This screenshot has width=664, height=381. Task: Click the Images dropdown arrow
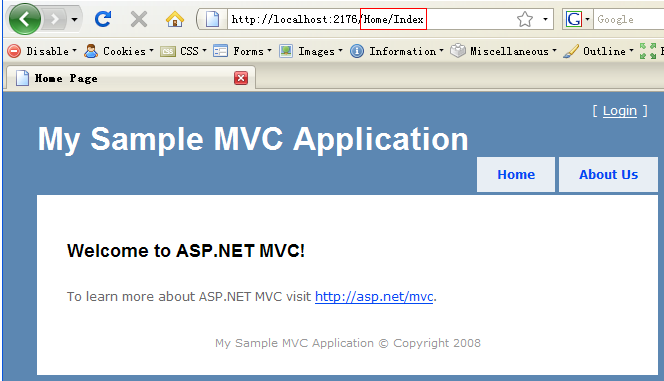[340, 50]
